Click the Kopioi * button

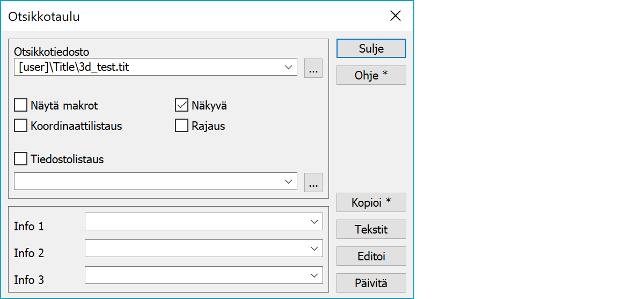point(371,202)
